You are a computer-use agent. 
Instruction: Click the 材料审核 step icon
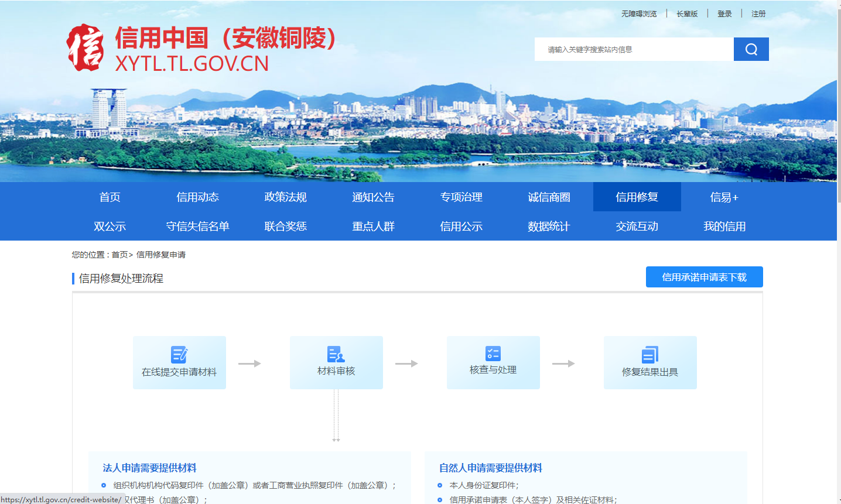(336, 354)
